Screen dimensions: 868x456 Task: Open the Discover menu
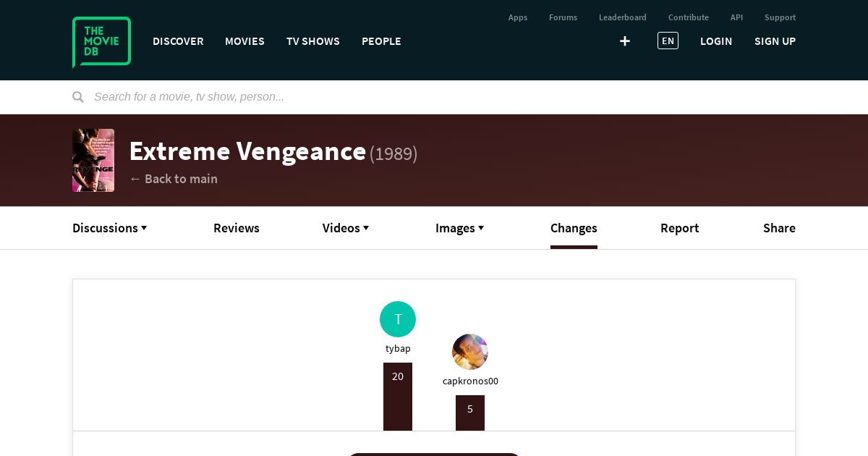(x=178, y=41)
